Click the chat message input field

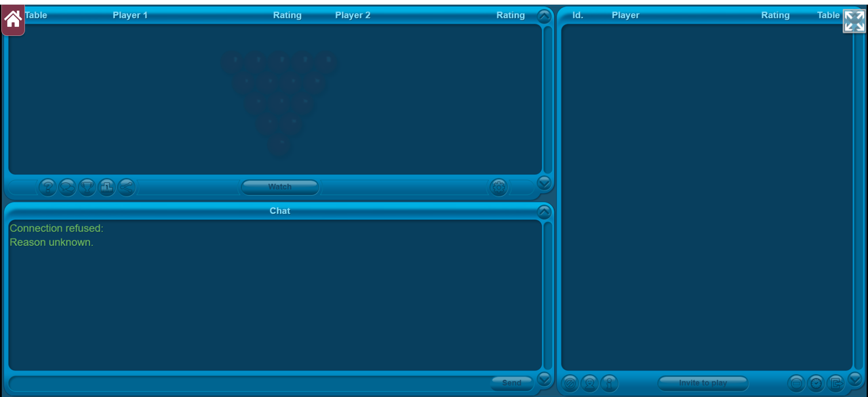click(x=250, y=383)
